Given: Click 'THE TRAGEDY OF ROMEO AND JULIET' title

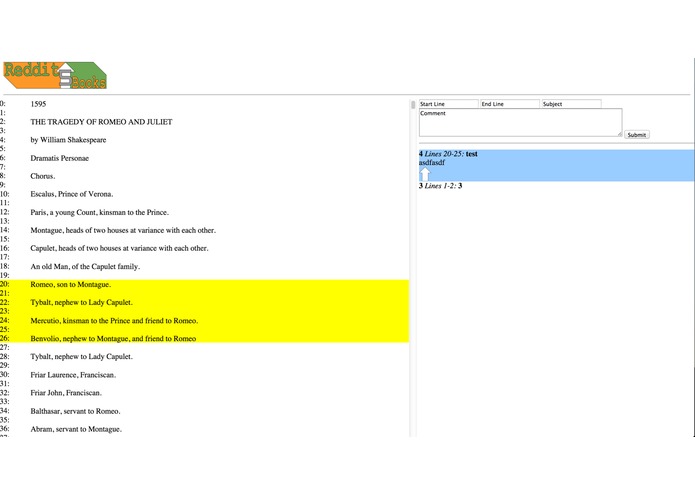Looking at the screenshot, I should point(102,122).
